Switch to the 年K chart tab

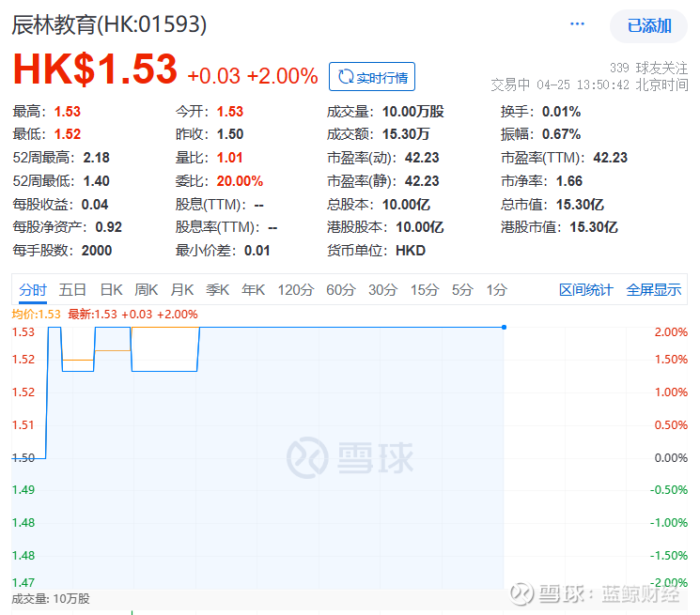pos(253,290)
